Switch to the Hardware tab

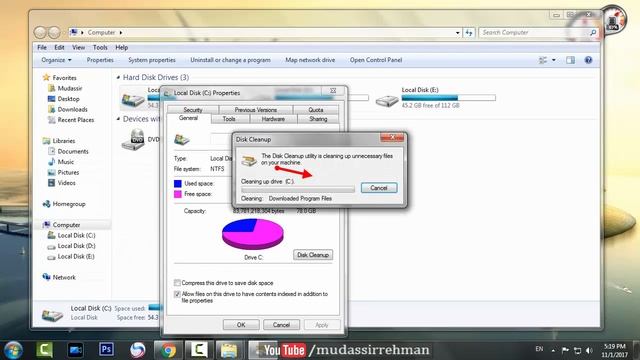tap(273, 119)
